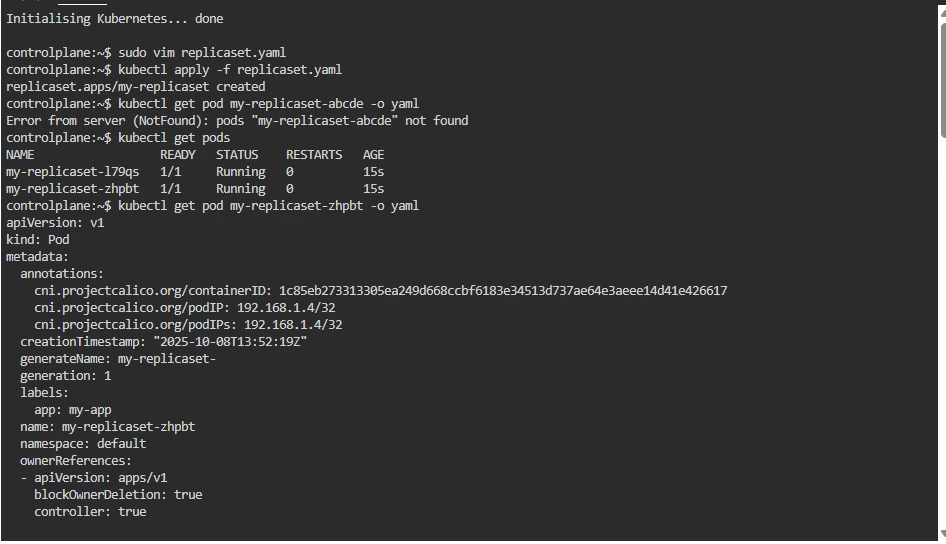Image resolution: width=946 pixels, height=544 pixels.
Task: Click the "replicaset.apps/my-replicaset created" output line
Action: (136, 87)
